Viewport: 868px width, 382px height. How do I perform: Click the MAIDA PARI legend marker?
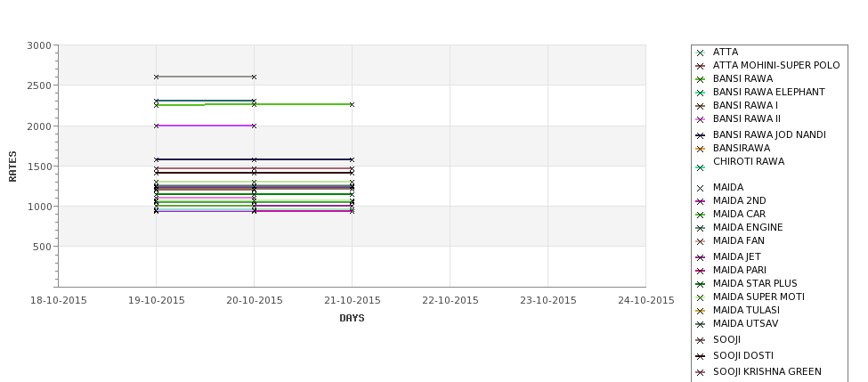click(x=701, y=271)
